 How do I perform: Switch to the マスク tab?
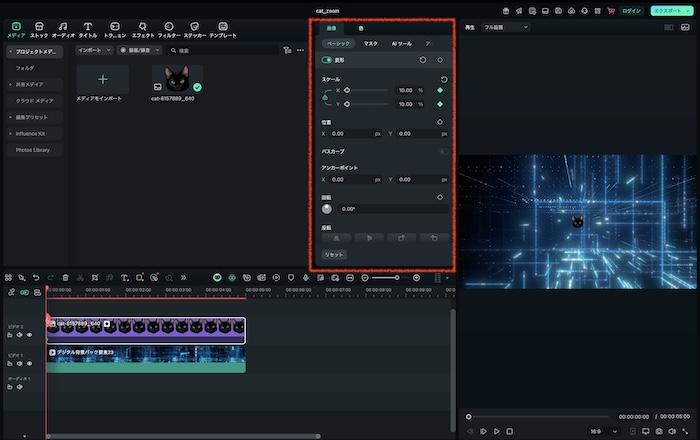pyautogui.click(x=370, y=44)
